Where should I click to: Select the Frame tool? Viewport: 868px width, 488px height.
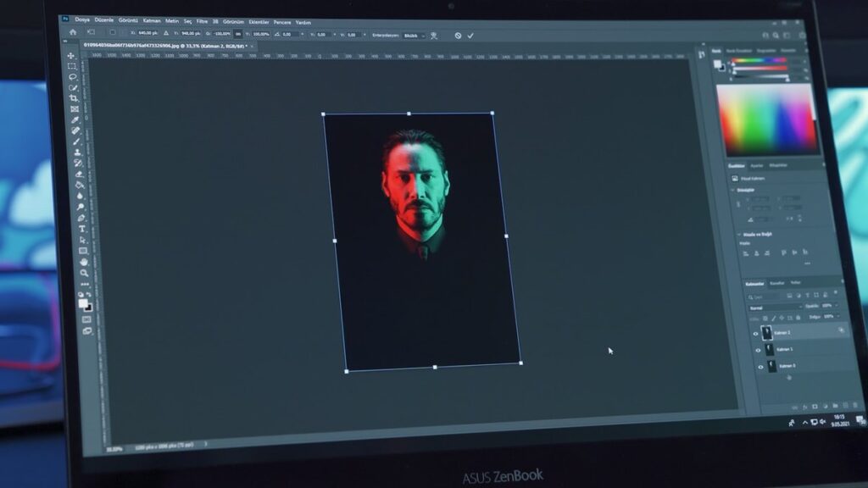click(75, 109)
